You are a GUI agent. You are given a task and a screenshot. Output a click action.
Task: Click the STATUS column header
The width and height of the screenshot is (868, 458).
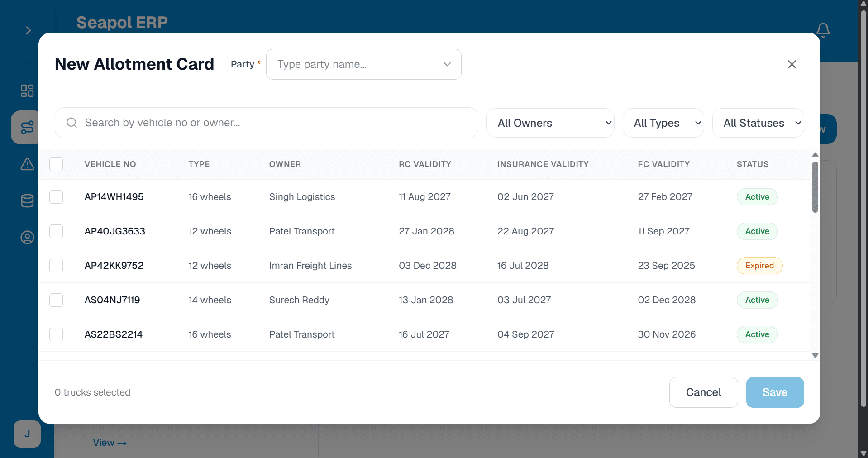753,164
